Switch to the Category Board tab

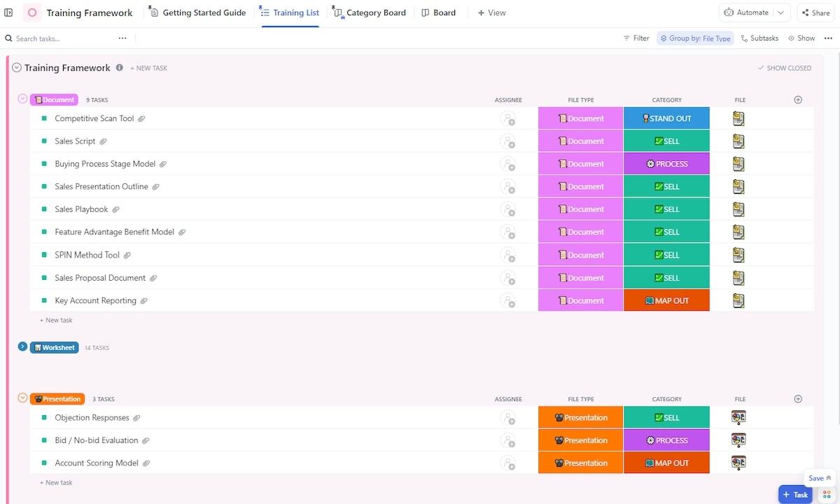pyautogui.click(x=369, y=13)
